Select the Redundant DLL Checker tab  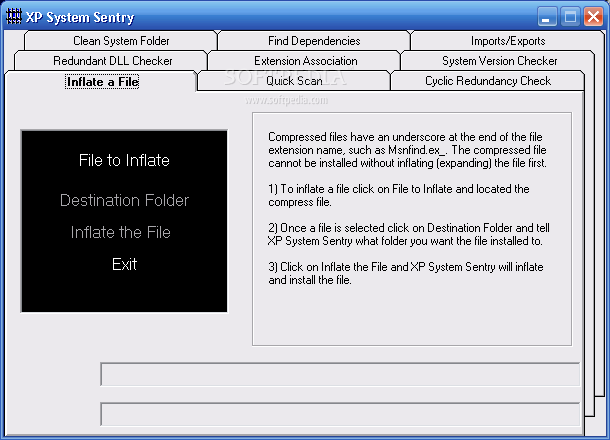(112, 61)
